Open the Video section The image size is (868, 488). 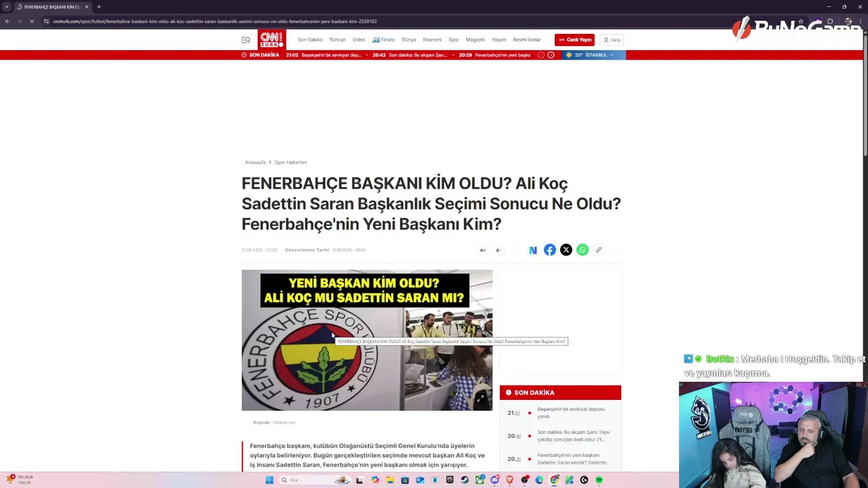pos(359,40)
